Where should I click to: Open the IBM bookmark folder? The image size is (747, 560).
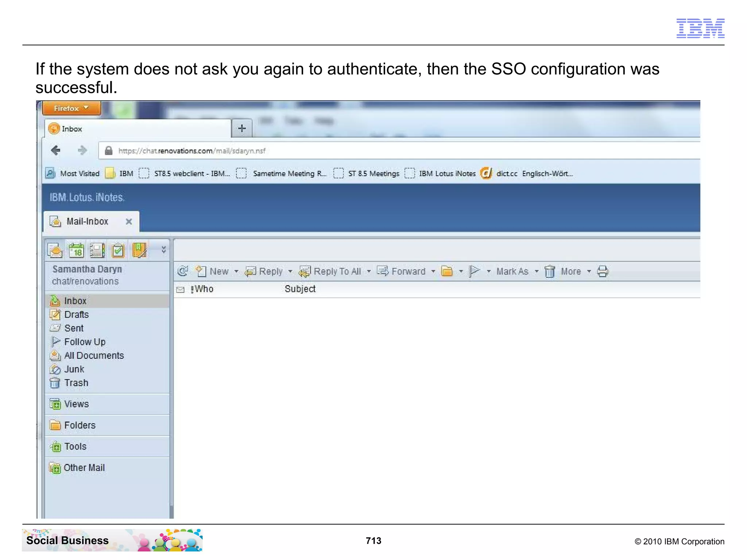tap(120, 174)
